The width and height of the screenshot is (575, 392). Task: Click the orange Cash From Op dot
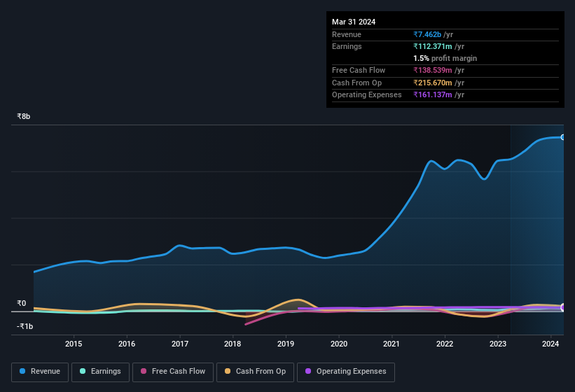[x=228, y=371]
